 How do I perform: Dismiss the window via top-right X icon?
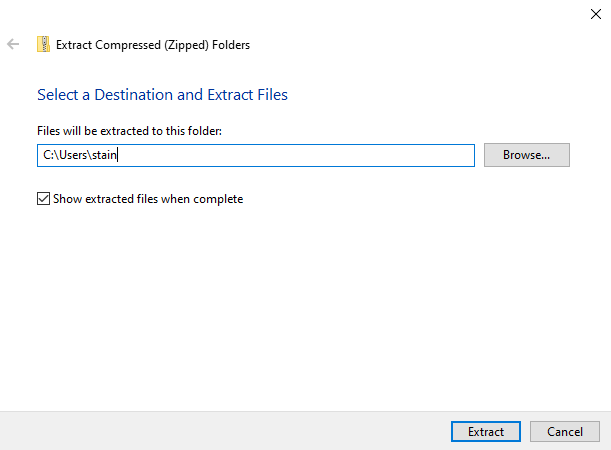coord(595,14)
